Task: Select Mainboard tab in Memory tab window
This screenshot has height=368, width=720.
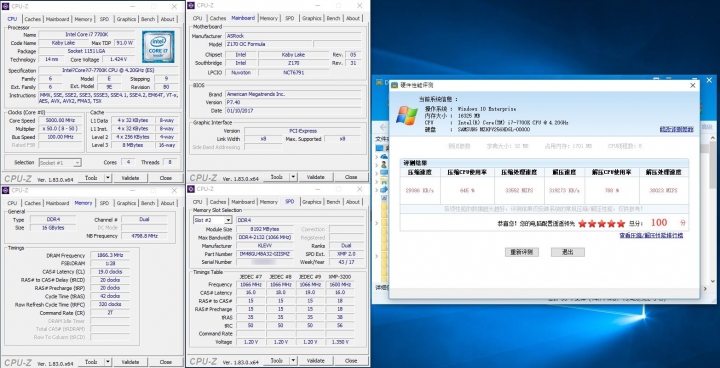Action: click(57, 203)
